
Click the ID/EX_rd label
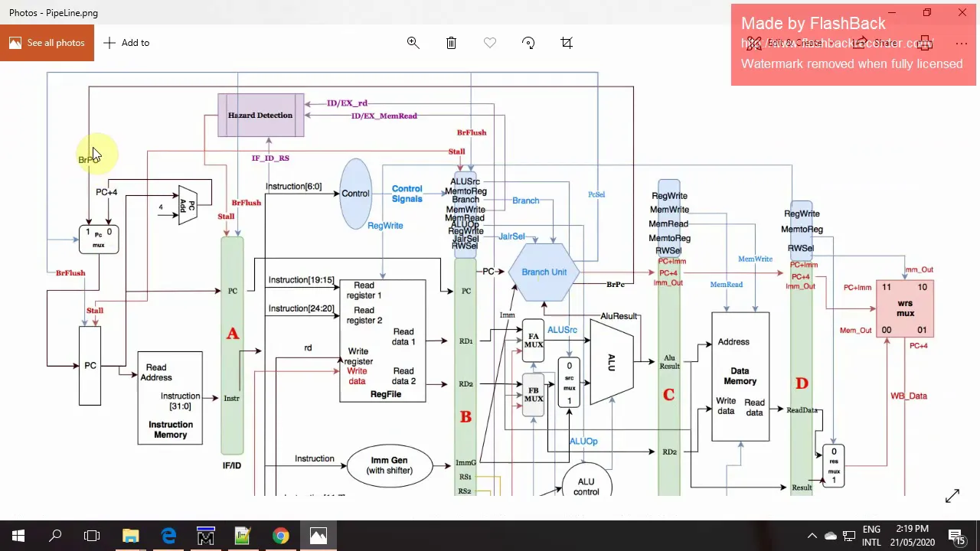point(347,103)
